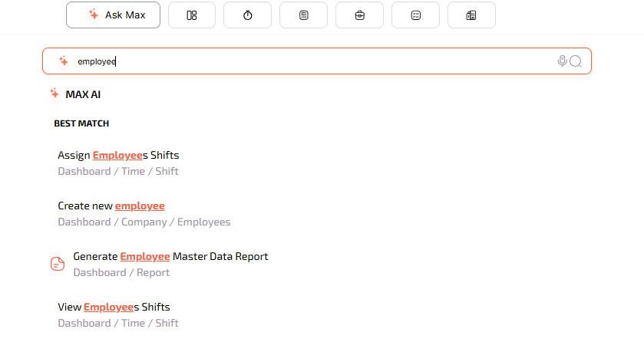Click the MAX AI heading

pos(83,94)
